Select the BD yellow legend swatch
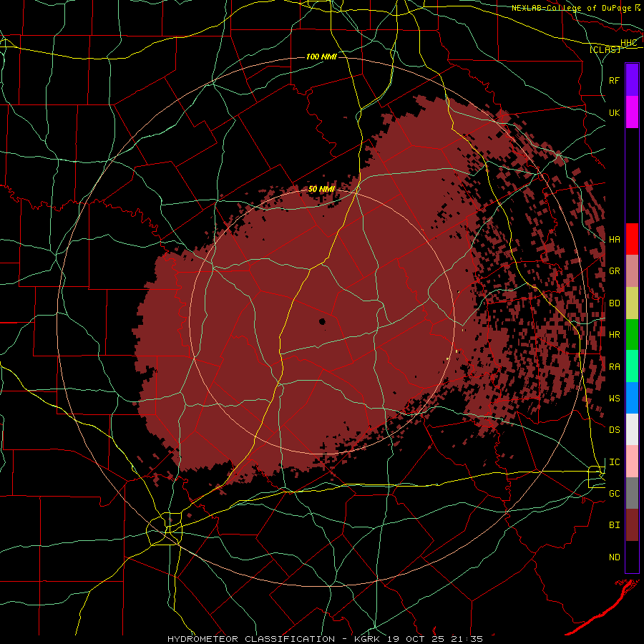Image resolution: width=644 pixels, height=644 pixels. [x=632, y=303]
